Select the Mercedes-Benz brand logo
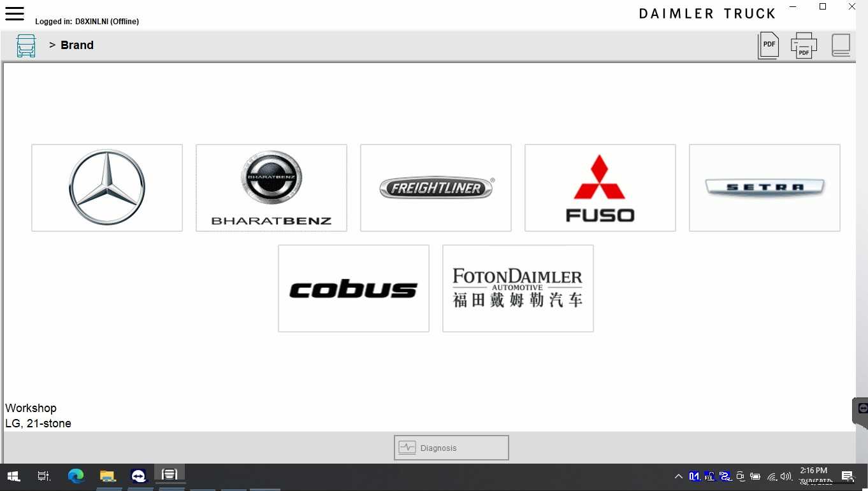This screenshot has width=868, height=491. [106, 187]
